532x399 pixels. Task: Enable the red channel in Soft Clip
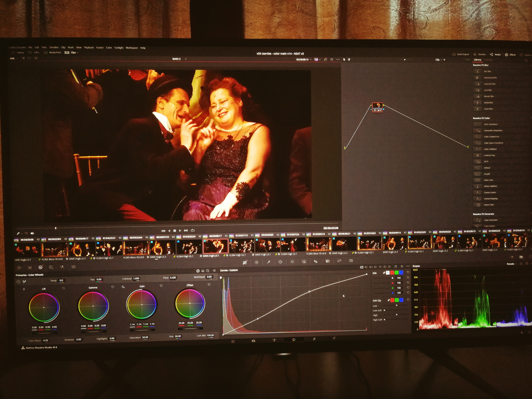pos(392,300)
